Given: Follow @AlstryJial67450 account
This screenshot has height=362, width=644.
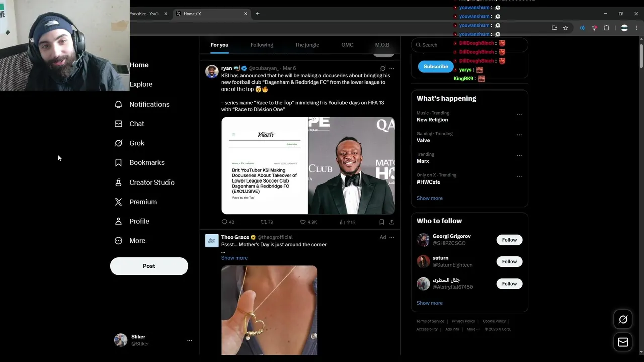Looking at the screenshot, I should (x=509, y=284).
